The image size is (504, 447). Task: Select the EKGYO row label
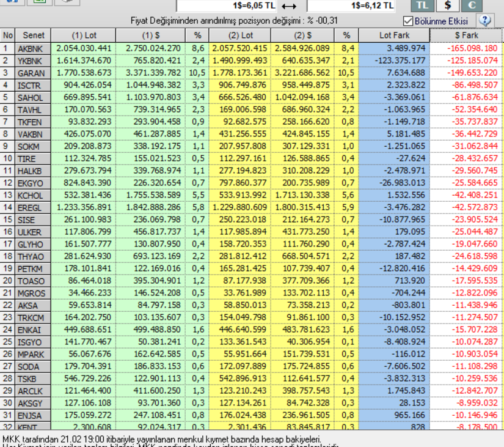pyautogui.click(x=33, y=183)
